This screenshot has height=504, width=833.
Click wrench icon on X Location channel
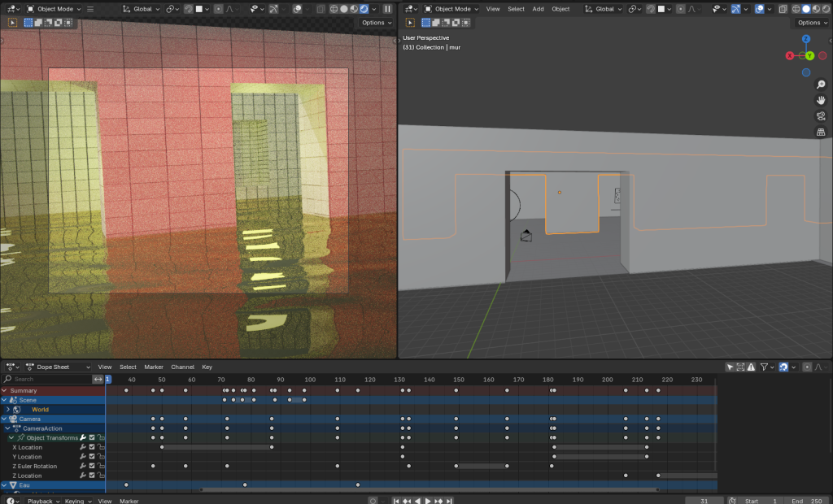tap(82, 447)
